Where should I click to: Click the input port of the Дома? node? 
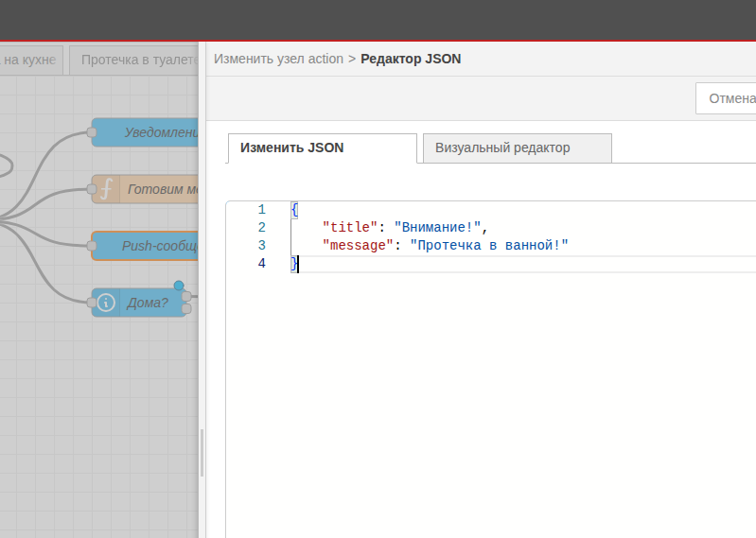[92, 303]
